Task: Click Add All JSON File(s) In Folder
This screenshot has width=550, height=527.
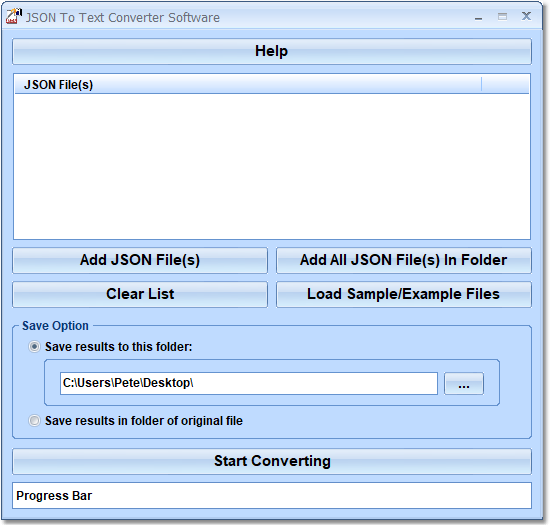Action: pos(404,260)
